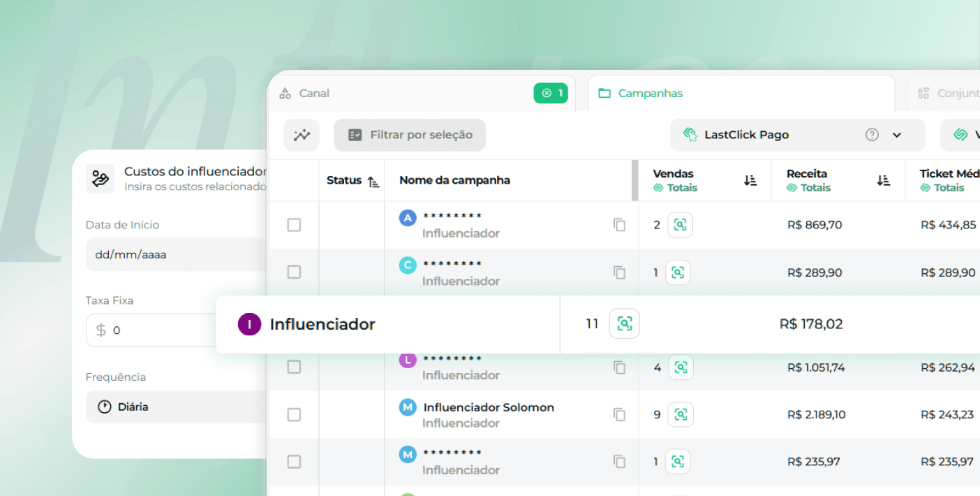Sort the Vendas column
Viewport: 980px width, 496px height.
pos(750,181)
